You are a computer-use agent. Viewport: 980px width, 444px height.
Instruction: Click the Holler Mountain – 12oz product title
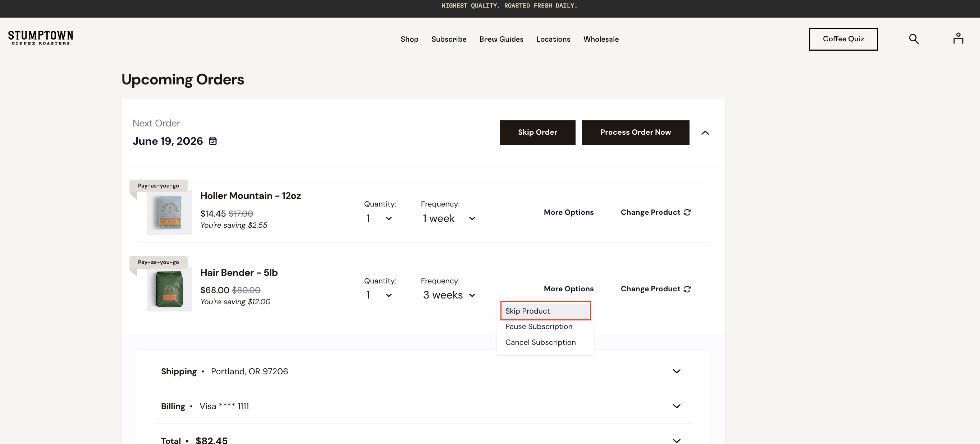[250, 196]
